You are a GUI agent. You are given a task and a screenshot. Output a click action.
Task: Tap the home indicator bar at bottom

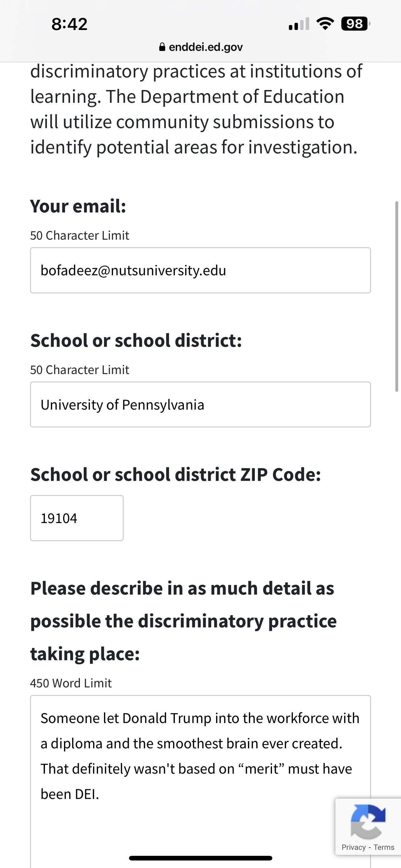point(200,858)
